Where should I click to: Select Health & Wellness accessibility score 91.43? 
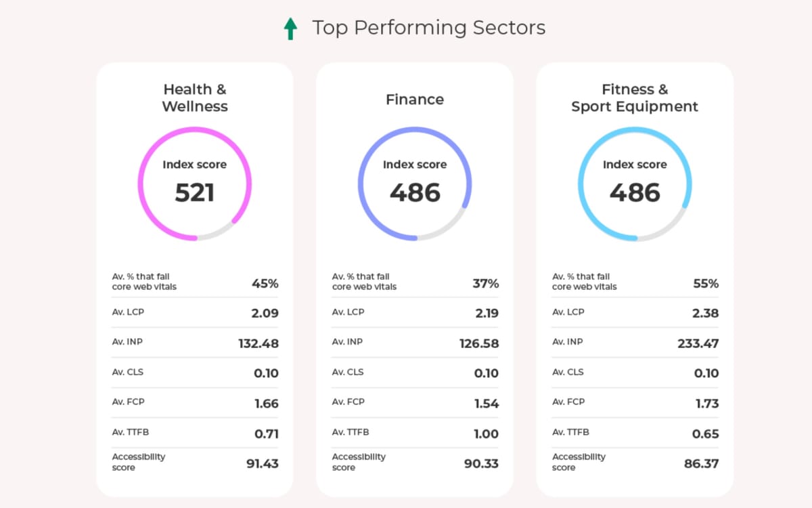tap(262, 464)
